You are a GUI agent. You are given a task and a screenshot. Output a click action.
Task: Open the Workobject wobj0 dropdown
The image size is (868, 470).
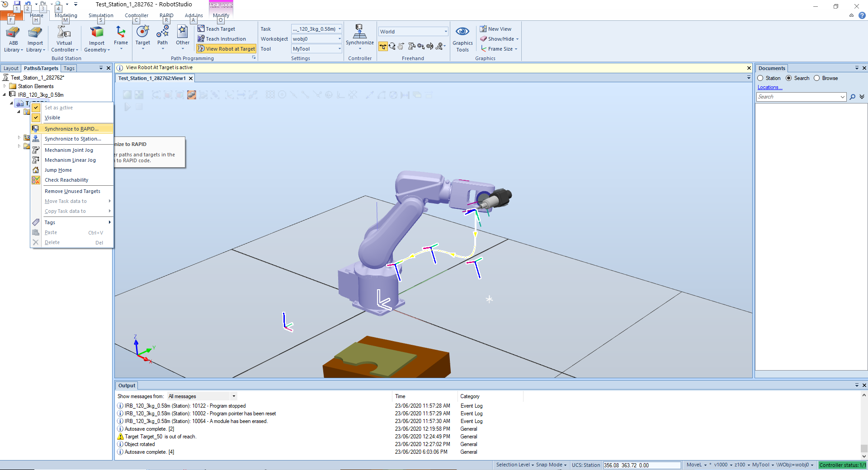click(x=340, y=39)
